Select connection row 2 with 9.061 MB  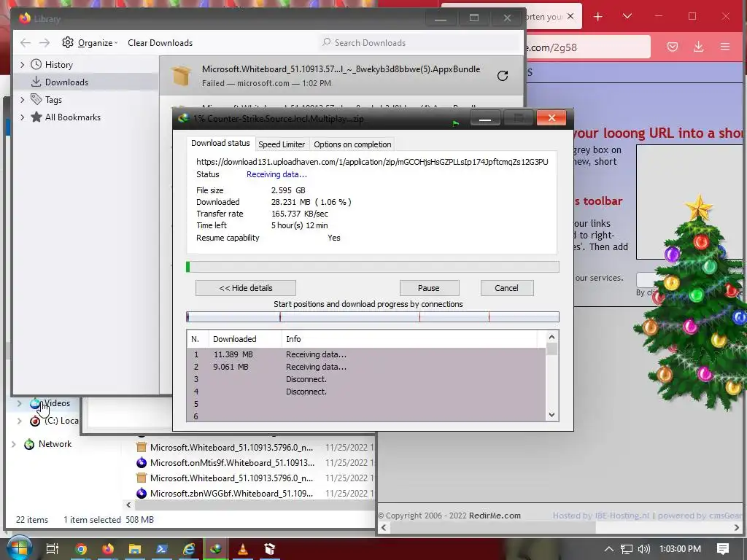[366, 367]
